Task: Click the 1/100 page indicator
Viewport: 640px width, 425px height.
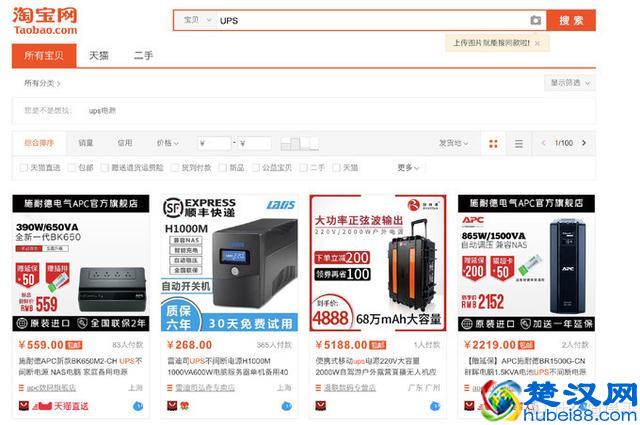Action: pyautogui.click(x=564, y=143)
